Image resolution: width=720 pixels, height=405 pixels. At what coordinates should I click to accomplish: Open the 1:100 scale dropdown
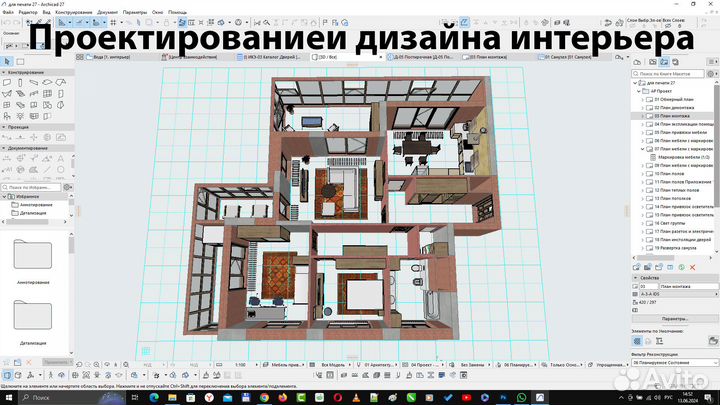click(x=242, y=365)
